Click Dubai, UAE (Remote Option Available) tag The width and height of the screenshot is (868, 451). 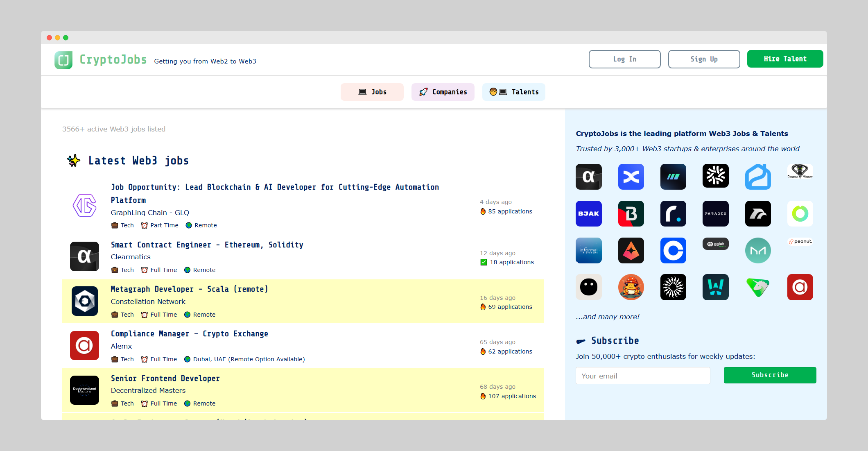click(x=244, y=359)
